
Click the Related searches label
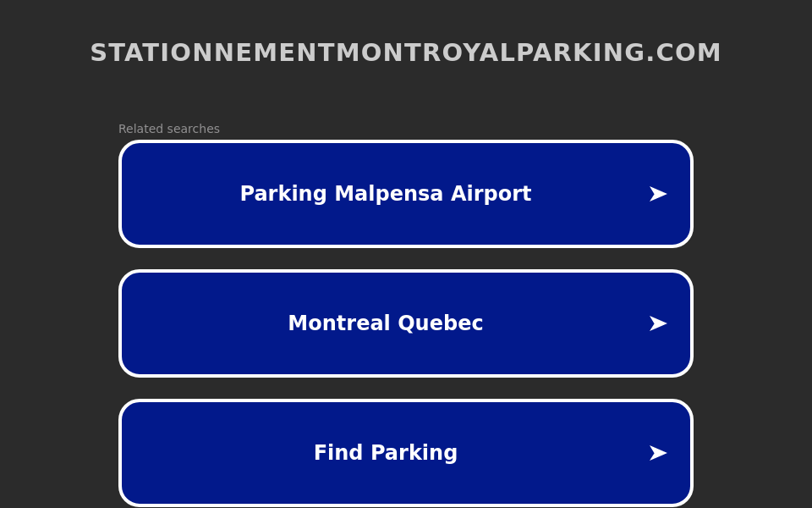[169, 129]
